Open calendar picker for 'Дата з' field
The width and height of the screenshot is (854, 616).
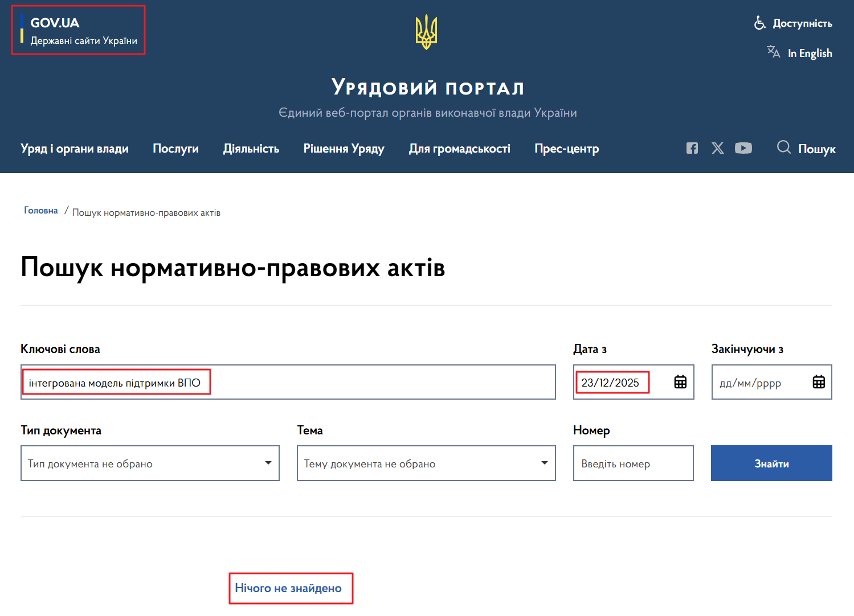coord(680,382)
